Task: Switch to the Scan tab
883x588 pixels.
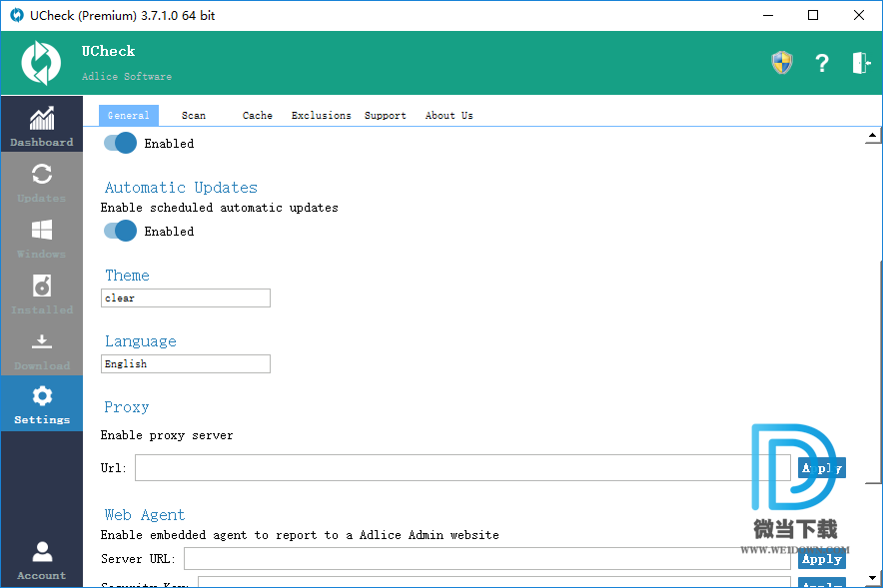Action: pyautogui.click(x=194, y=115)
